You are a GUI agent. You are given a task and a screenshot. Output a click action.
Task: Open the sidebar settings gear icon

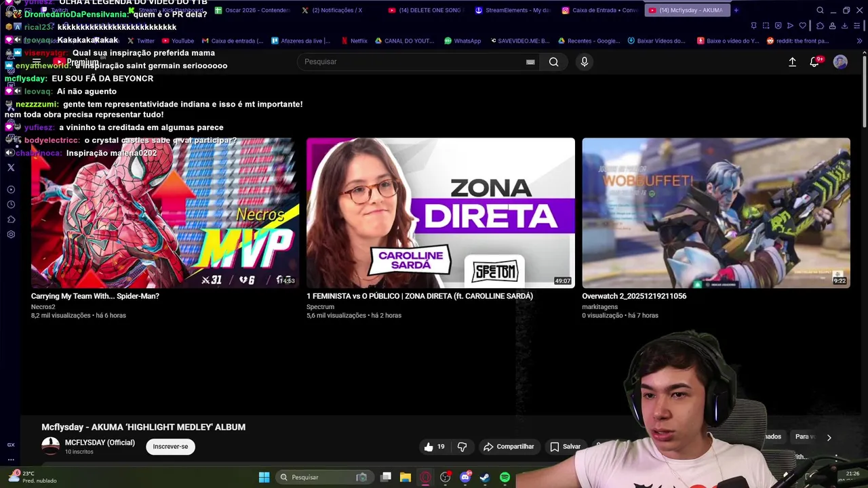(x=11, y=235)
